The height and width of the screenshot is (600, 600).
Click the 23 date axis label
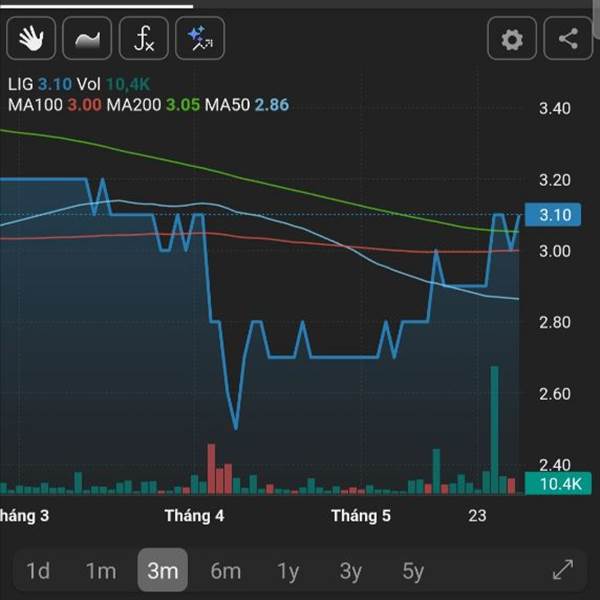pyautogui.click(x=477, y=516)
